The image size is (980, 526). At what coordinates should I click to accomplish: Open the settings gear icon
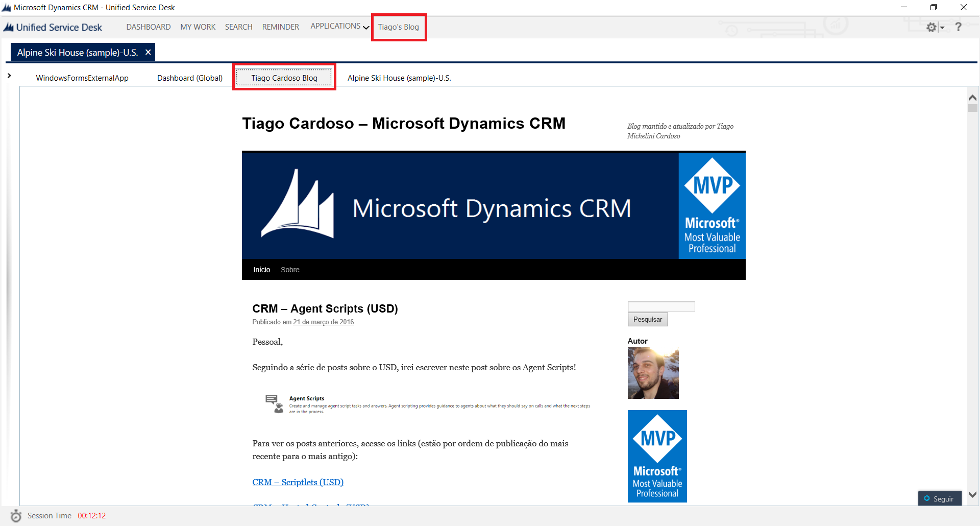(931, 27)
